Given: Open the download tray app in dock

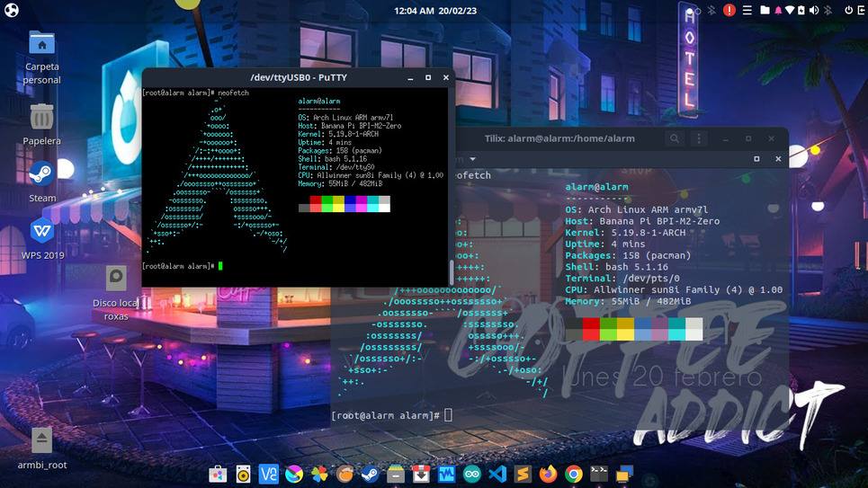Looking at the screenshot, I should pyautogui.click(x=421, y=475).
